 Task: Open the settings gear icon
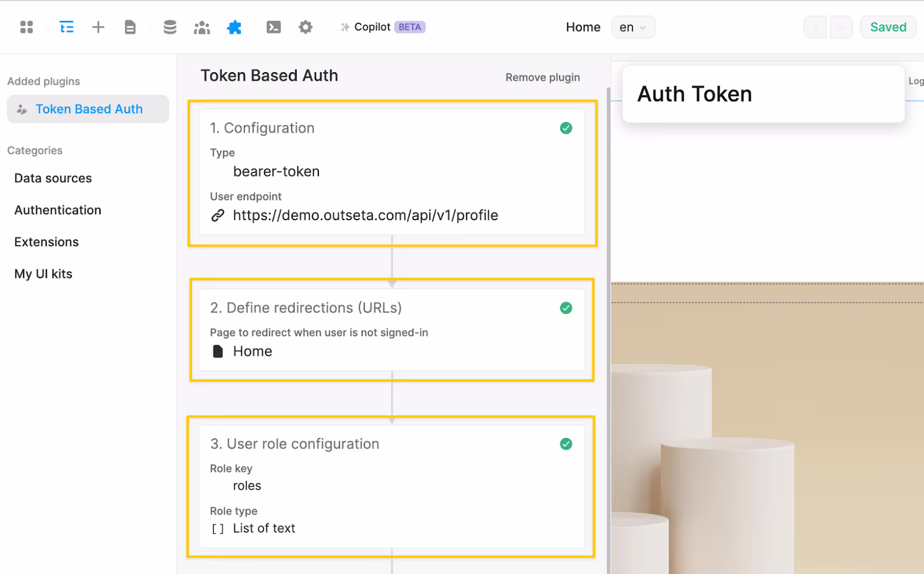pos(305,27)
